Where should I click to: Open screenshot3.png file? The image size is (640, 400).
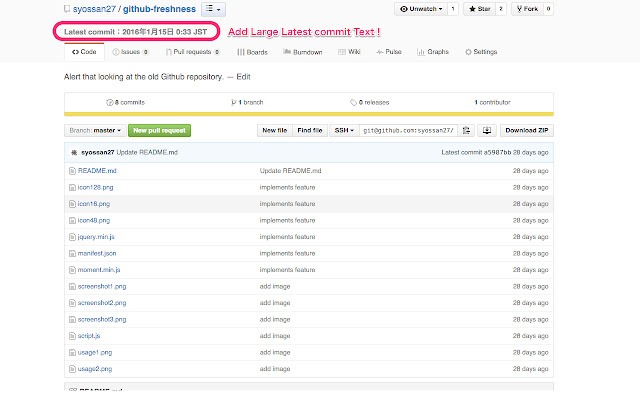point(102,320)
